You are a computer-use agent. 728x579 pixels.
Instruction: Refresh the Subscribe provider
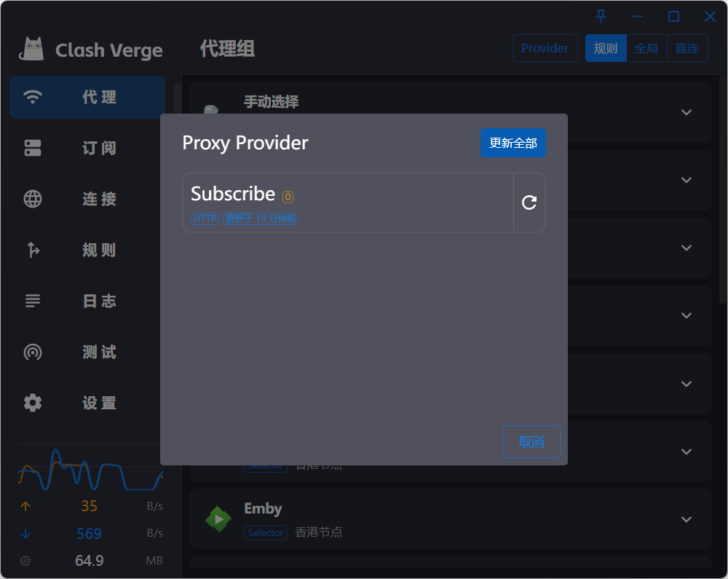[529, 202]
